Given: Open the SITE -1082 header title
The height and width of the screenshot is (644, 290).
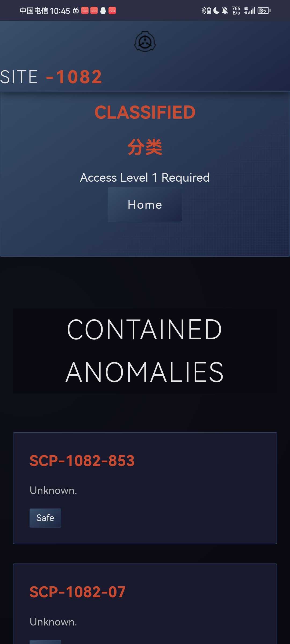Looking at the screenshot, I should click(x=51, y=77).
